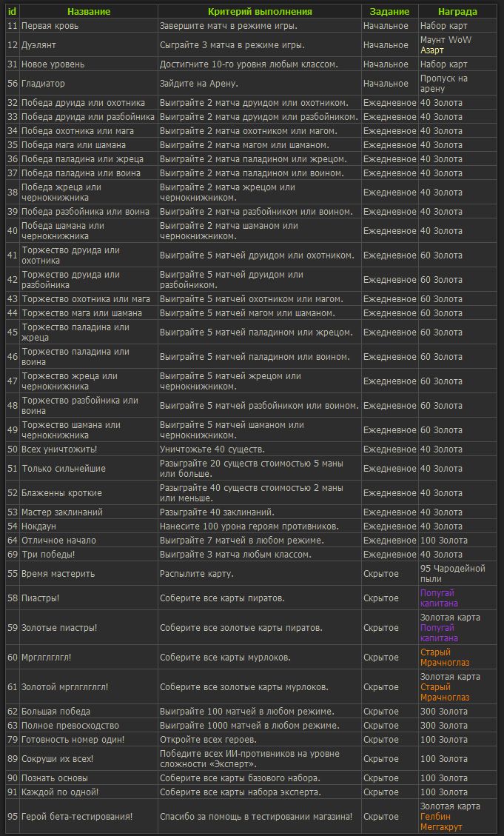Select the "Новое уровень" quest name
Viewport: 504px width, 836px height.
pos(53,64)
